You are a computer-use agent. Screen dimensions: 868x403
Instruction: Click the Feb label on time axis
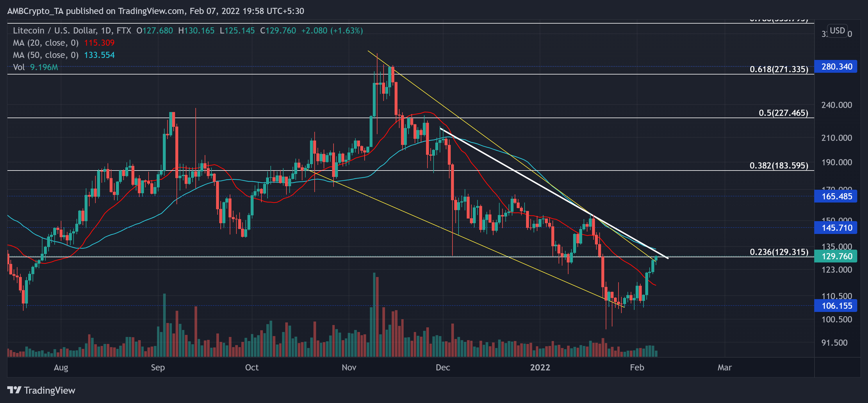pos(637,367)
